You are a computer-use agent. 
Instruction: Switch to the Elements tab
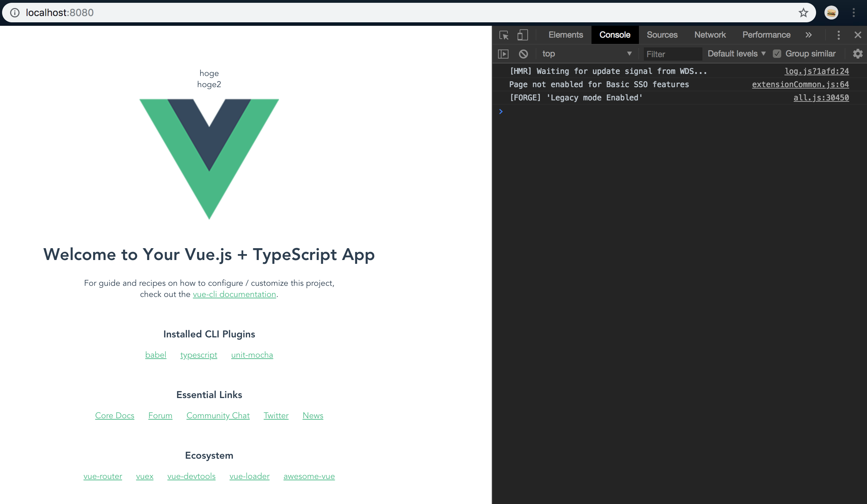pyautogui.click(x=565, y=35)
